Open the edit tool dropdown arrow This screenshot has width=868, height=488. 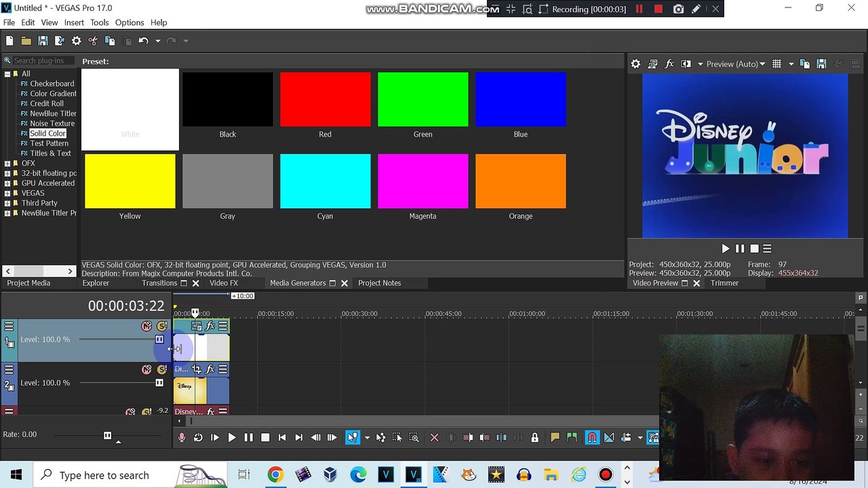pyautogui.click(x=367, y=438)
